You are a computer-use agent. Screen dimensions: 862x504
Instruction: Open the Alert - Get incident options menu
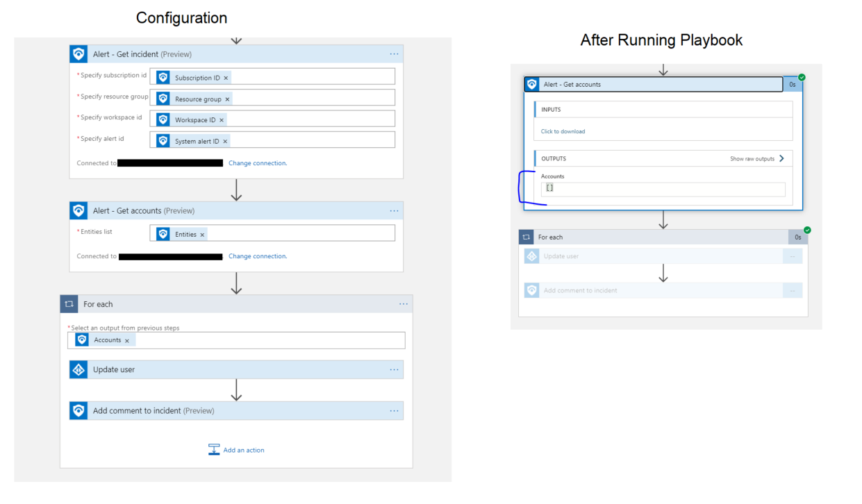point(394,53)
